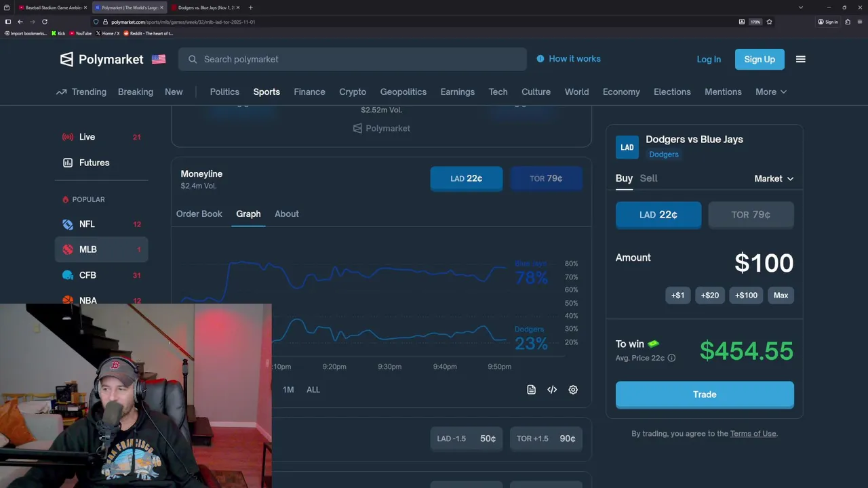Click the Trade button
The width and height of the screenshot is (868, 488).
[705, 394]
